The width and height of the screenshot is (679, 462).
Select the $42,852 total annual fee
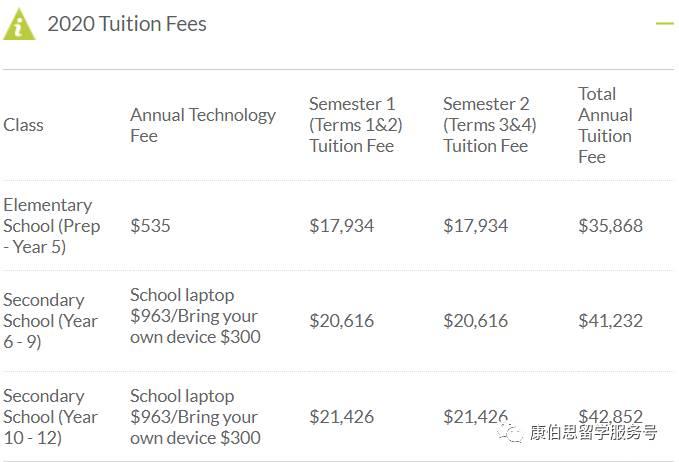(x=610, y=415)
